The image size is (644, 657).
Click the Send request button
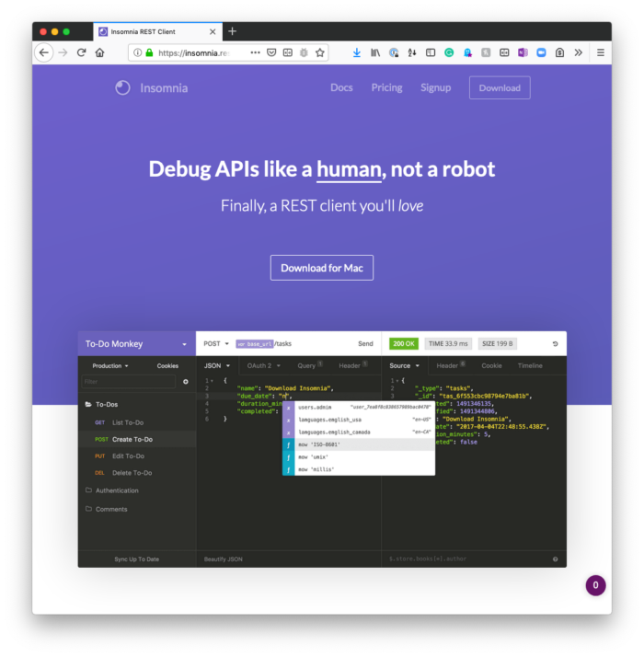(365, 343)
